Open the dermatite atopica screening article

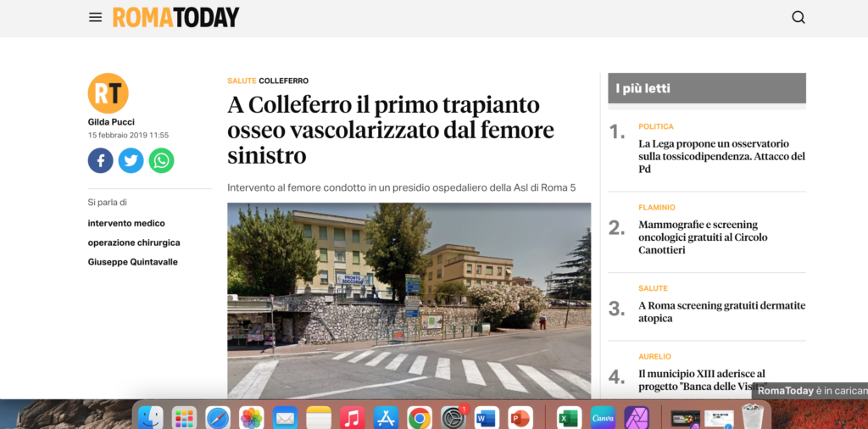click(722, 312)
